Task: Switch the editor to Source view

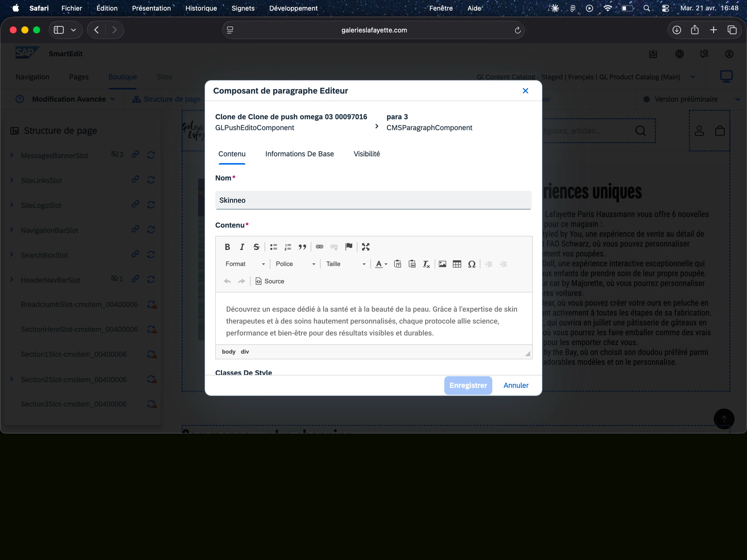Action: pos(270,281)
